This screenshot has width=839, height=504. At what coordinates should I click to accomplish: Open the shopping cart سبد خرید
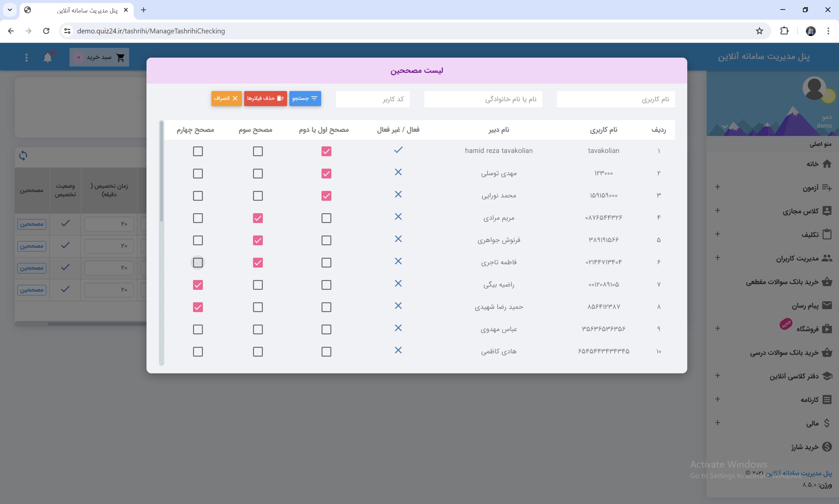click(99, 57)
